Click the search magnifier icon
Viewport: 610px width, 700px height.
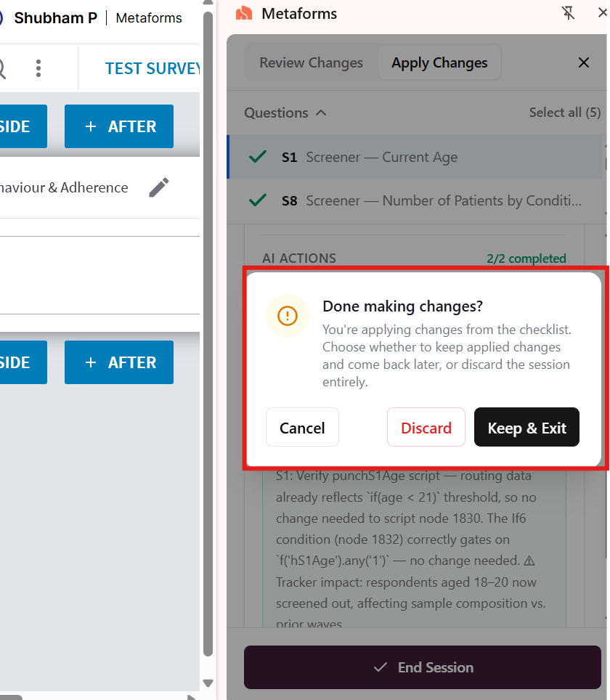point(2,69)
